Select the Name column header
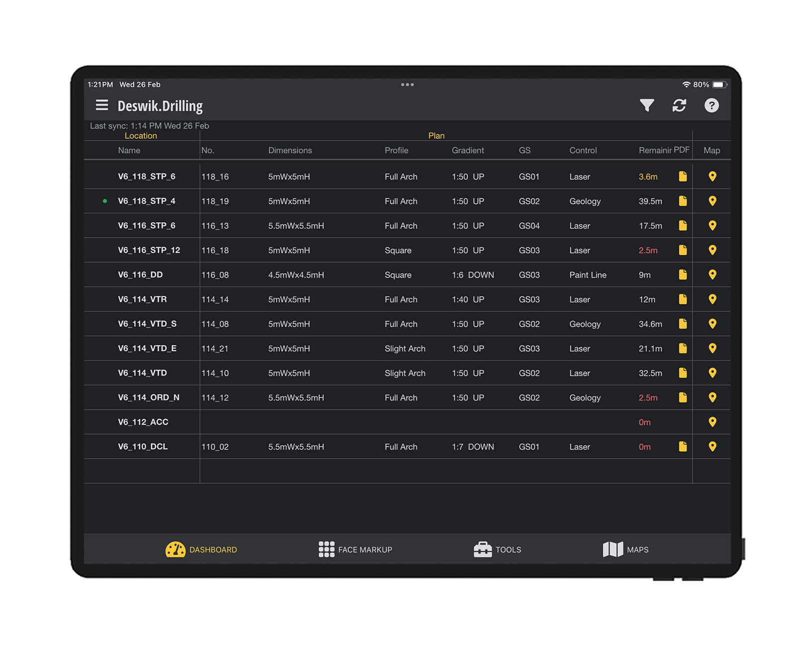Viewport: 812px width, 646px height. pos(129,151)
